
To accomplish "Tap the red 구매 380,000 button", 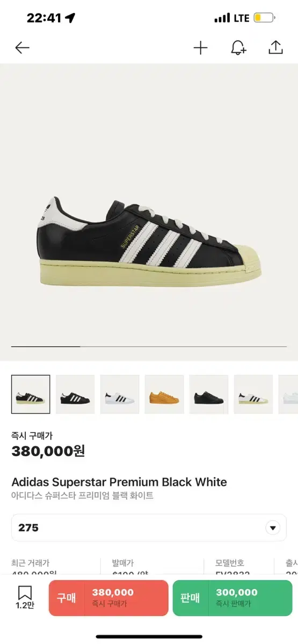I will (x=108, y=598).
